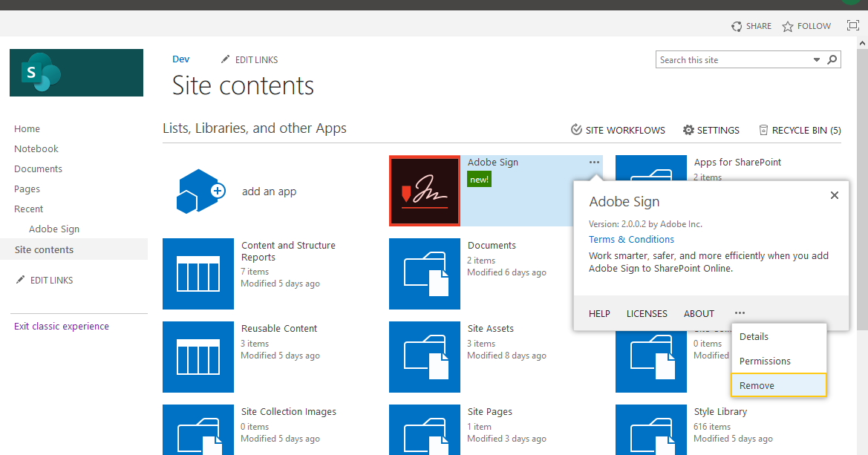The height and width of the screenshot is (455, 868).
Task: Close the Adobe Sign callout
Action: click(x=834, y=195)
